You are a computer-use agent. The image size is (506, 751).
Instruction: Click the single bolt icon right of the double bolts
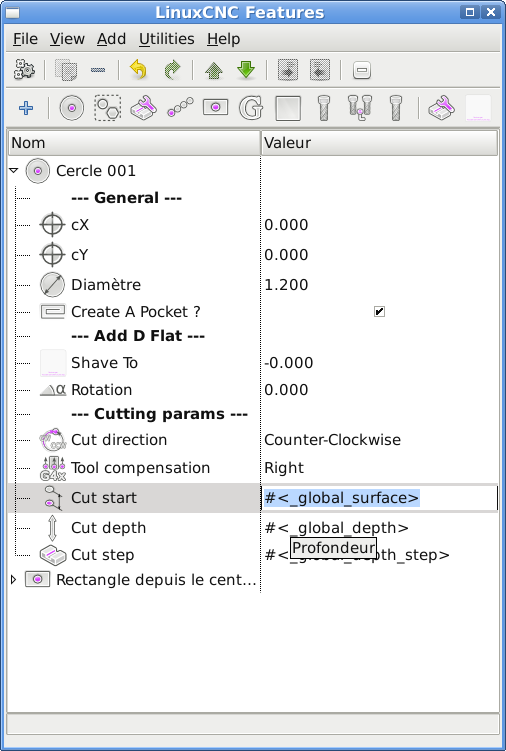(x=395, y=108)
